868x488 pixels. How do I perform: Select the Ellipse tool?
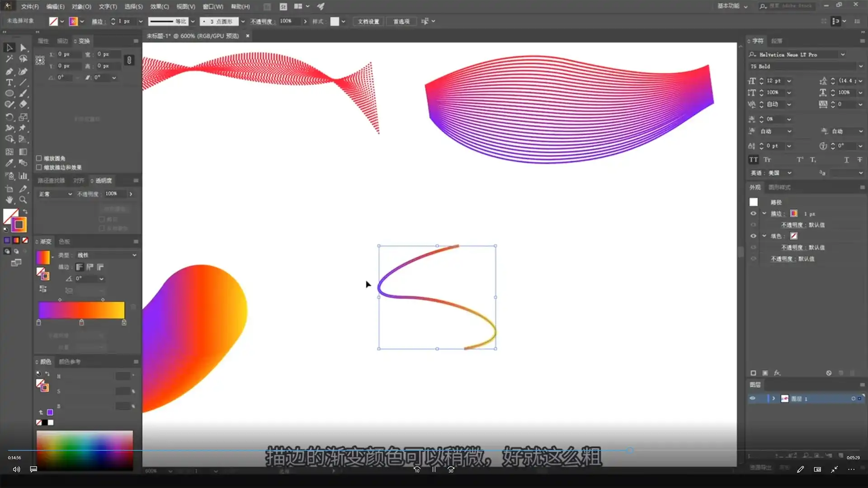9,94
